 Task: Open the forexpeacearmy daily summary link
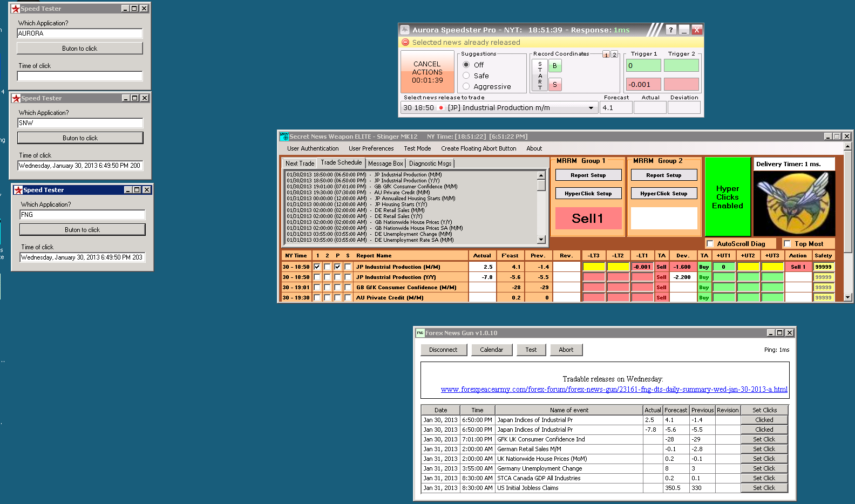[614, 389]
